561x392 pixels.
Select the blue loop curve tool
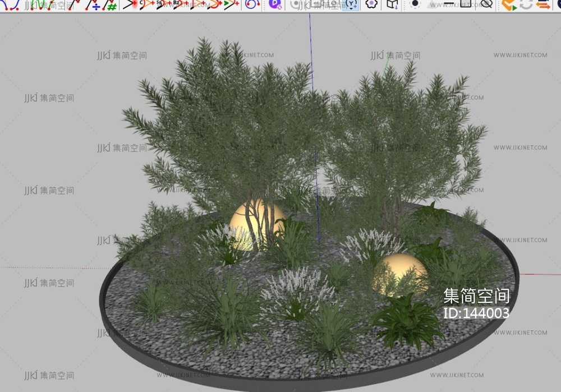click(x=252, y=4)
